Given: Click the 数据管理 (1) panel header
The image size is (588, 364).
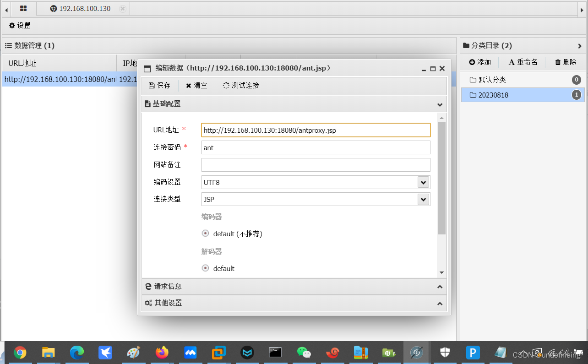Looking at the screenshot, I should click(229, 46).
